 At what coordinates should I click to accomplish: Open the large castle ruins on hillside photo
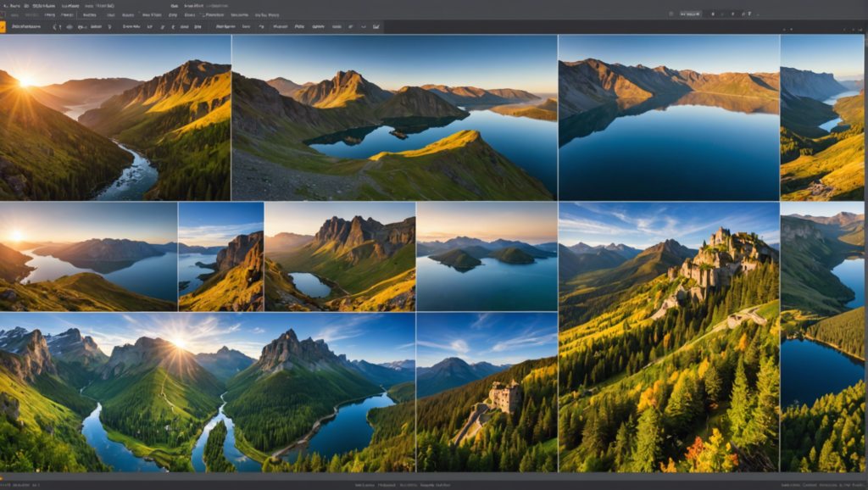pos(669,337)
